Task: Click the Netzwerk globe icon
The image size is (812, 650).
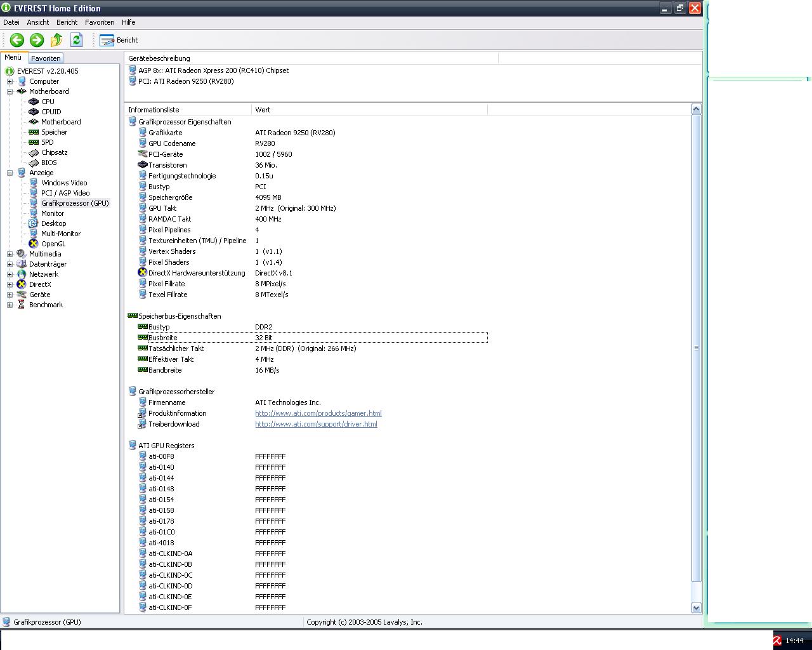Action: [22, 274]
